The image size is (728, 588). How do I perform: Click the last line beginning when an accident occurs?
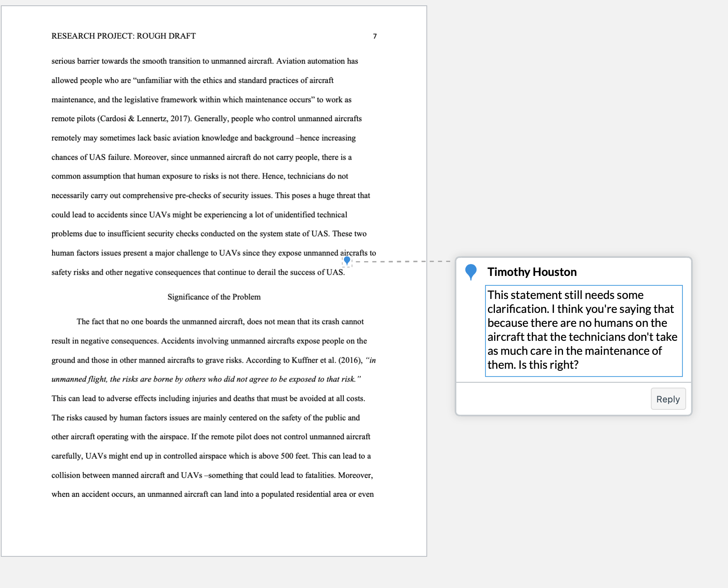213,494
